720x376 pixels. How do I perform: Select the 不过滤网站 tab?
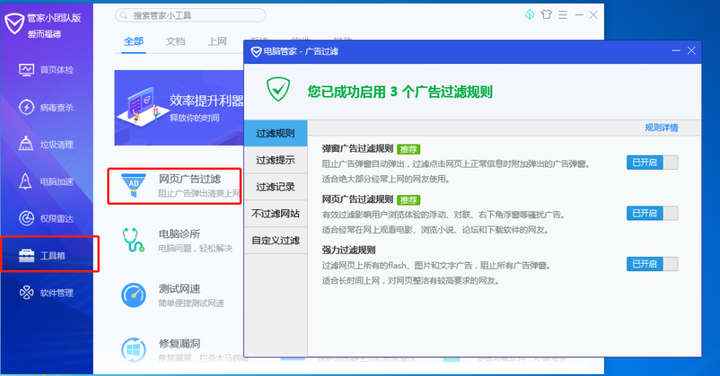(276, 213)
